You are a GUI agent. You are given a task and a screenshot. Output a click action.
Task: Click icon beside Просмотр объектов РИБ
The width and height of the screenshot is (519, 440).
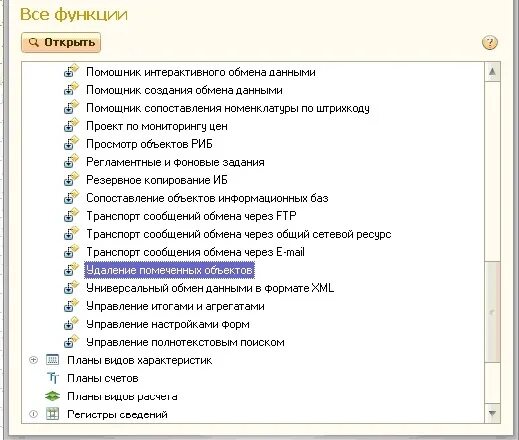(71, 143)
